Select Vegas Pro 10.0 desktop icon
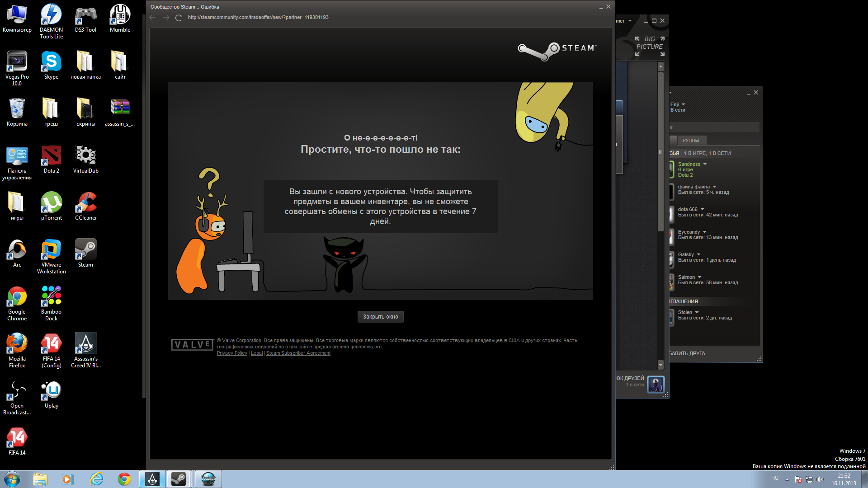 pos(17,68)
